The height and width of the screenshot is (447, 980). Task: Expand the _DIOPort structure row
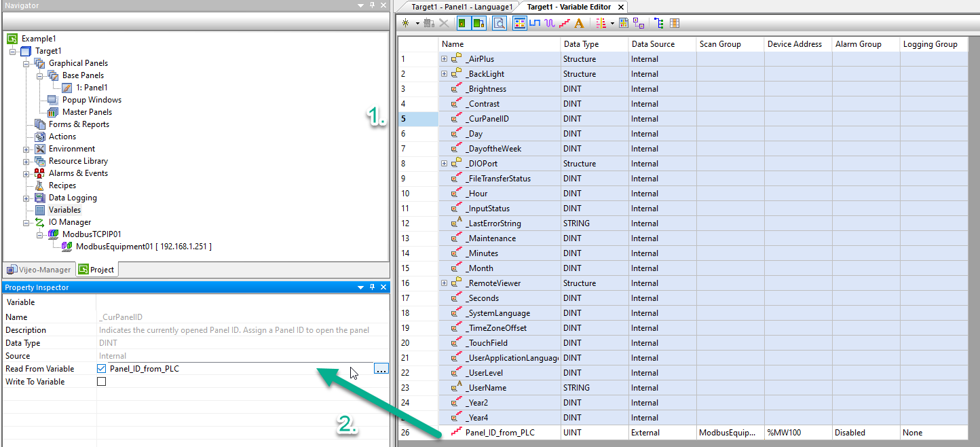[445, 164]
